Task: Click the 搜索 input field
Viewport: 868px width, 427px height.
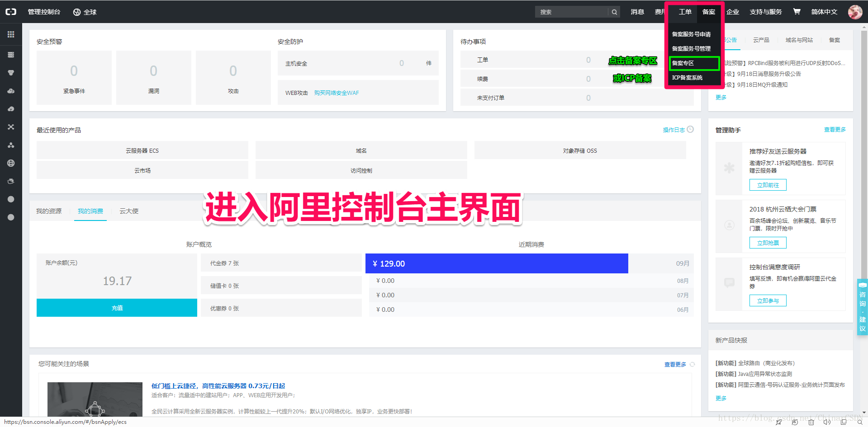Action: pos(572,12)
